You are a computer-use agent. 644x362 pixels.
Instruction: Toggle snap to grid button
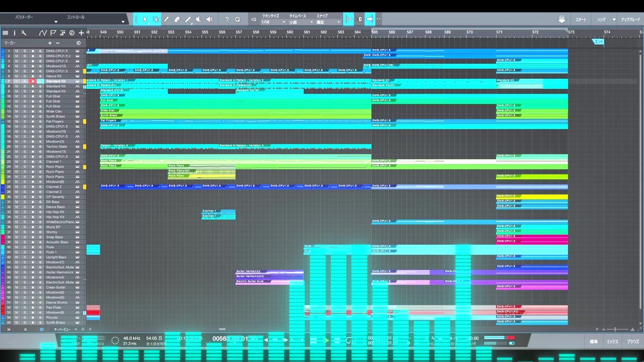(349, 20)
